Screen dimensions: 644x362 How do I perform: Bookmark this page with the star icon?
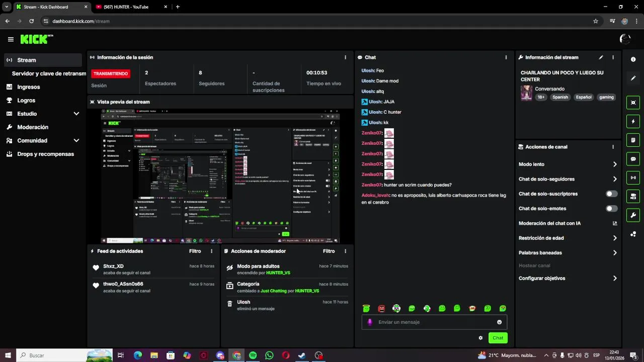(x=596, y=21)
